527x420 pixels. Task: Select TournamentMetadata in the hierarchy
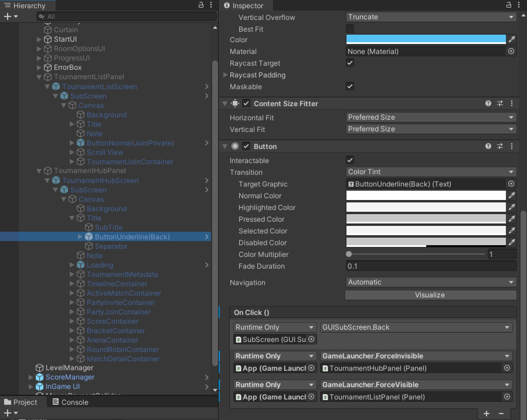coord(122,275)
